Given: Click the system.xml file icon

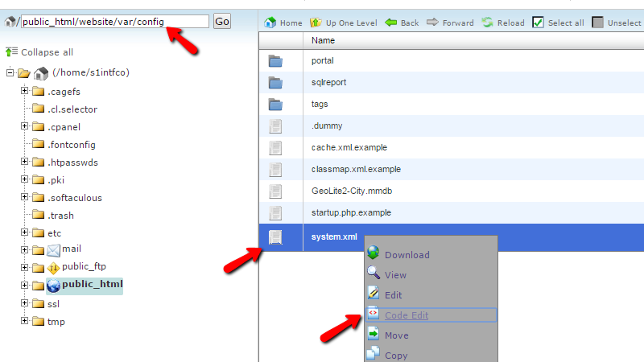Looking at the screenshot, I should pos(275,237).
